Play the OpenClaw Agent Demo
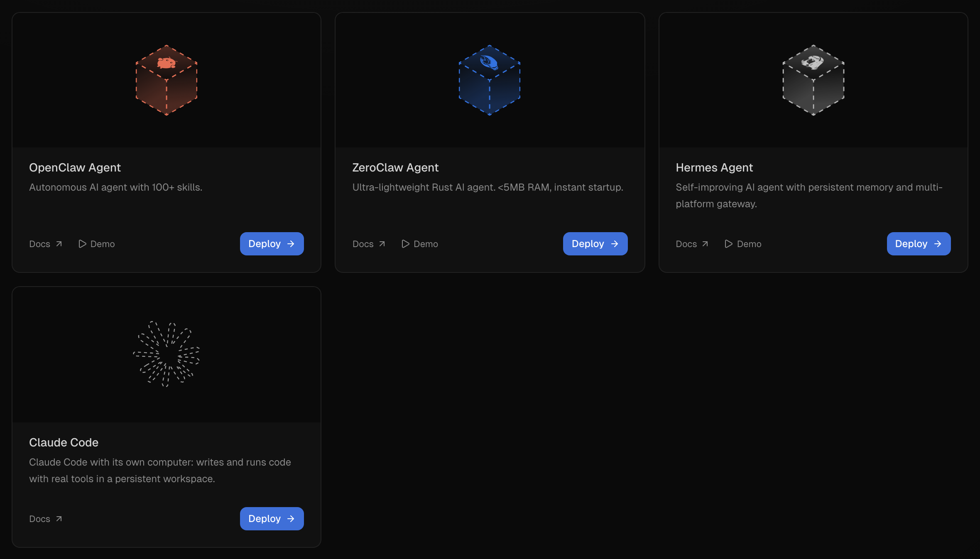This screenshot has width=980, height=559. pos(97,244)
